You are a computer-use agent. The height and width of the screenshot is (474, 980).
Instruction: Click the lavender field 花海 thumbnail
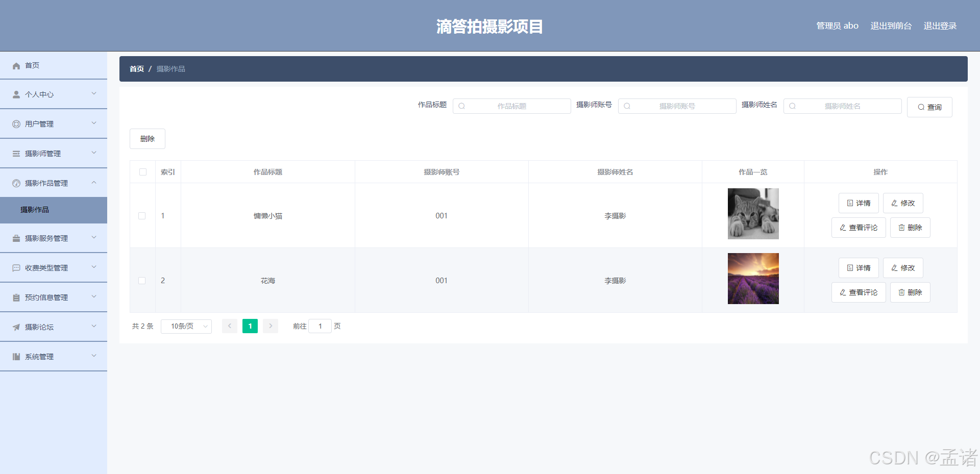pos(753,279)
